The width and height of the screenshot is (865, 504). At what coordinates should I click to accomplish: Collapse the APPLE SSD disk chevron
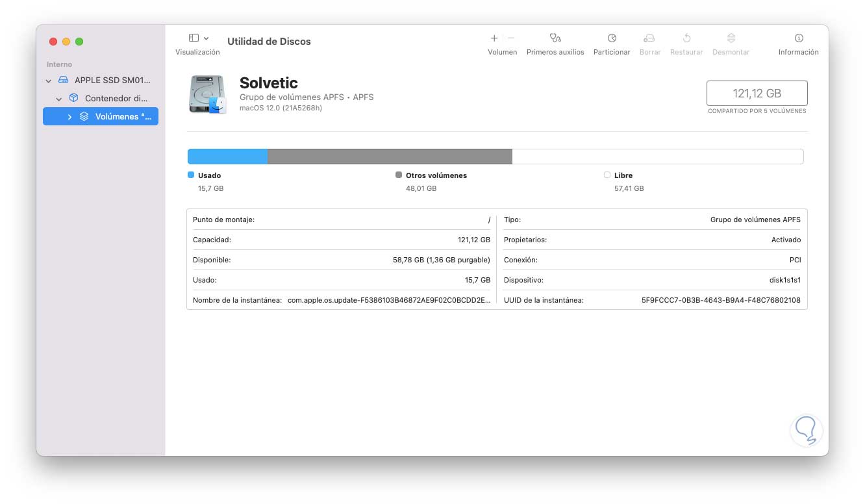(49, 81)
